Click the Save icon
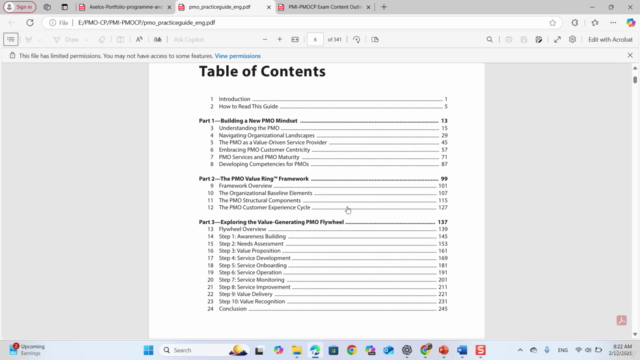The width and height of the screenshot is (640, 360). 524,40
